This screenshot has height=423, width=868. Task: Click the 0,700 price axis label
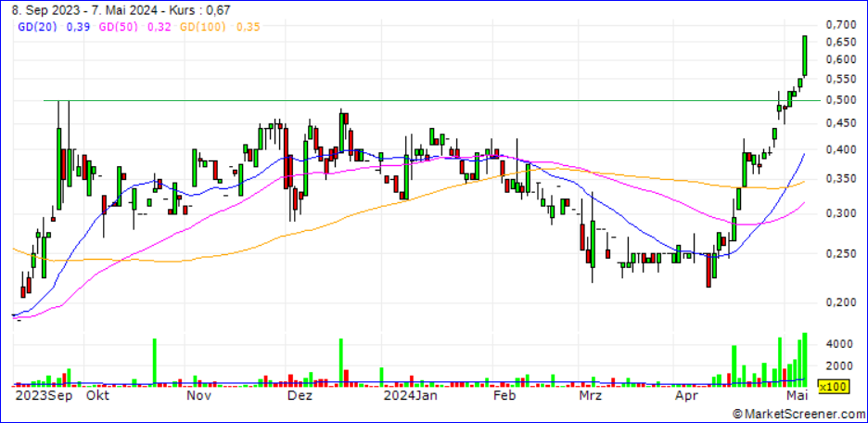(841, 23)
